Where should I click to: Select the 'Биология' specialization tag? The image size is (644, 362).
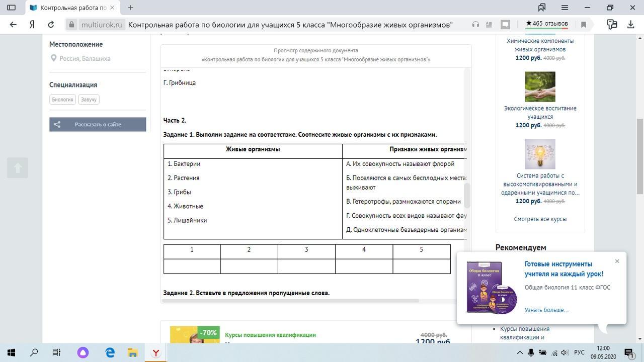[63, 100]
